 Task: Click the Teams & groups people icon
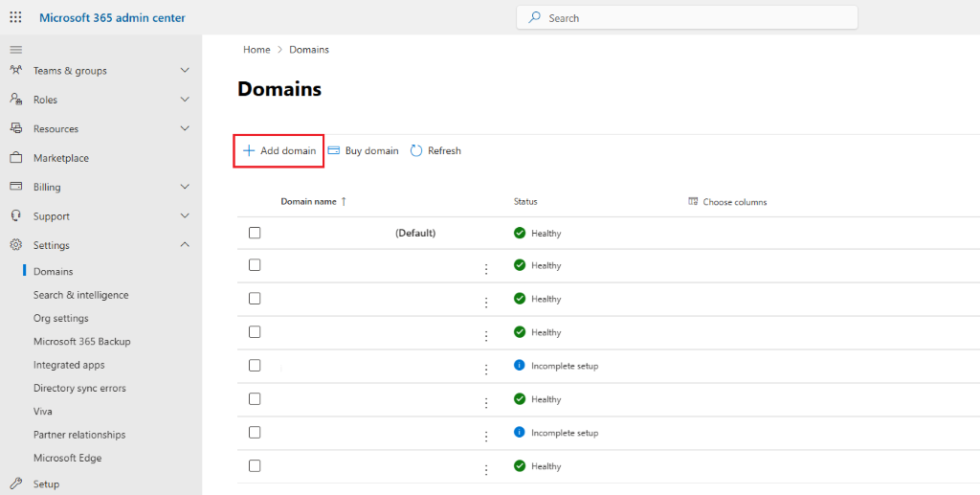click(15, 70)
